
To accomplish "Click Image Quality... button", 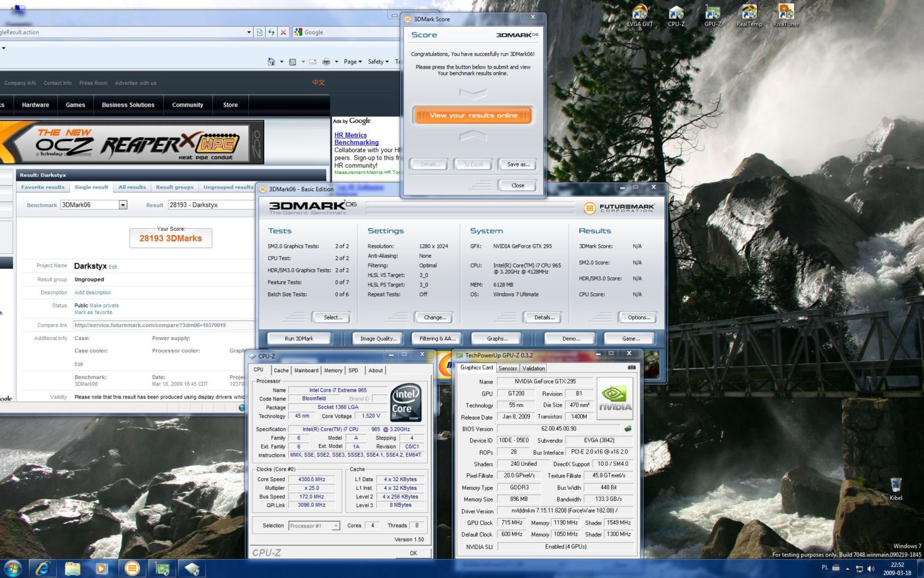I will (378, 338).
